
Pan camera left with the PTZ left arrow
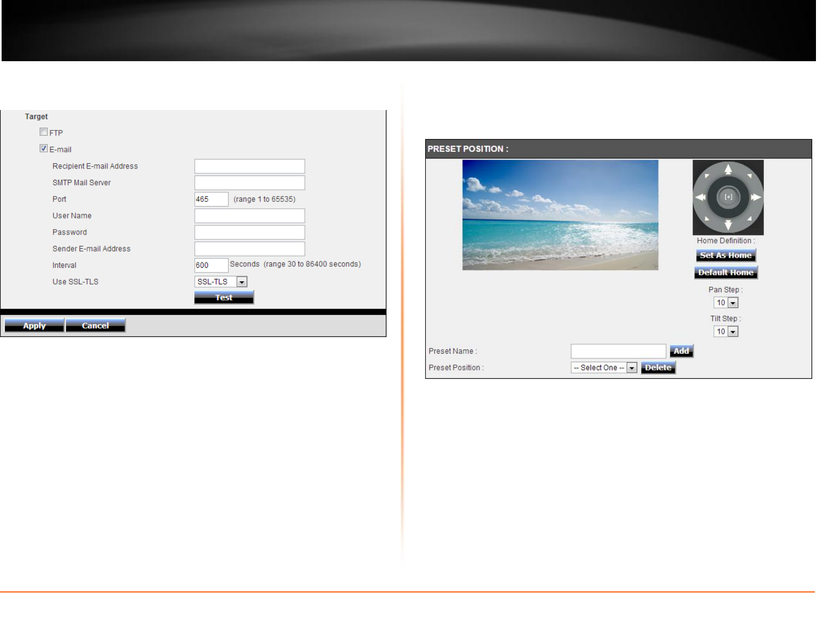700,197
